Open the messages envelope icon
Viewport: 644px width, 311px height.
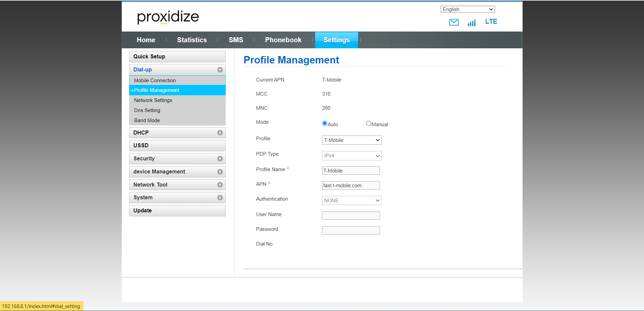(x=454, y=22)
